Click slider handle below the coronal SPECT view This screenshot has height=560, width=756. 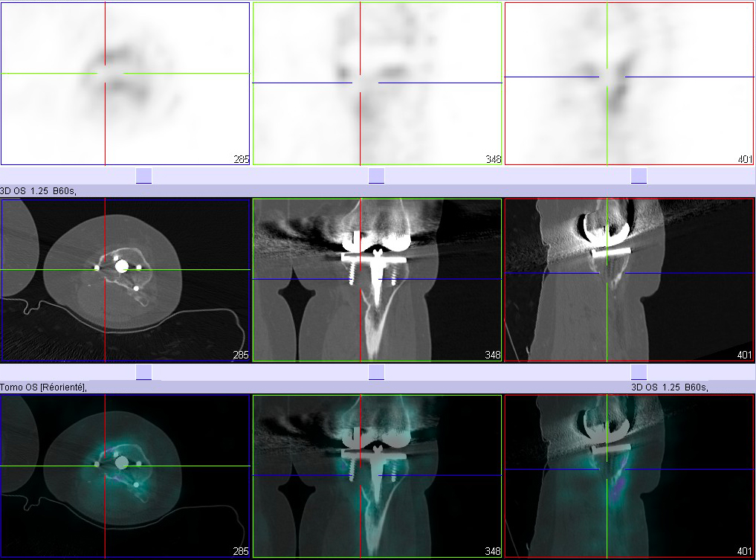pos(377,176)
